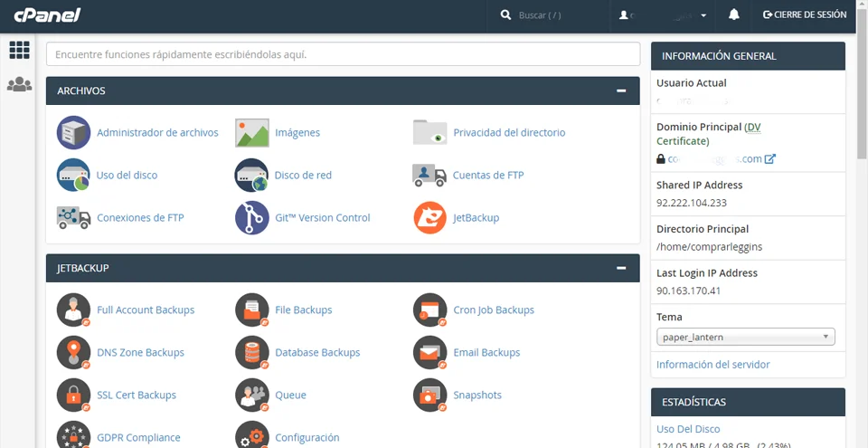Open the JetBackup icon in Archivos
Screen dimensions: 868x448
[x=429, y=218]
